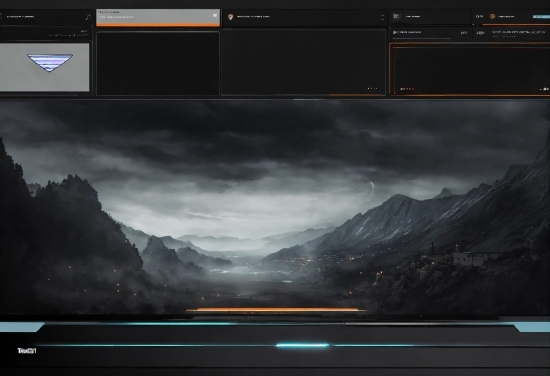
Task: Click the orange circular icon at top right
Action: [492, 16]
